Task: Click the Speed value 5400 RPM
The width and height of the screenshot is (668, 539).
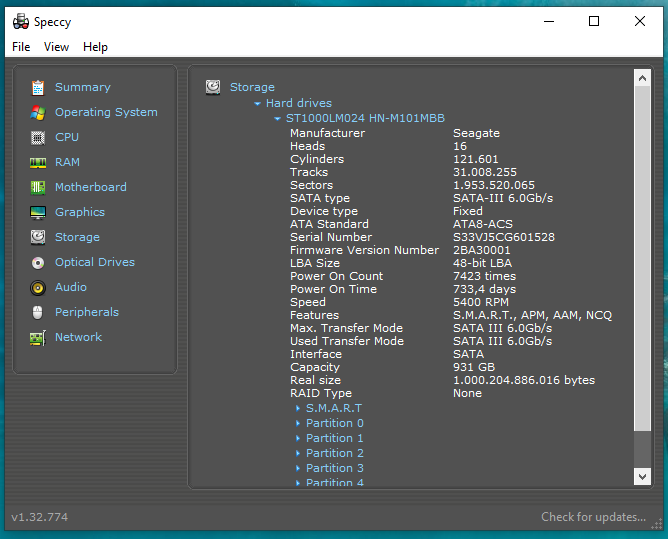Action: click(x=481, y=302)
